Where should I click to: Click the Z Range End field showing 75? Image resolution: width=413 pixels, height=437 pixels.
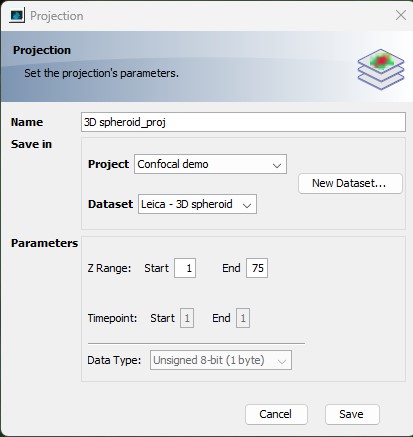pyautogui.click(x=257, y=268)
